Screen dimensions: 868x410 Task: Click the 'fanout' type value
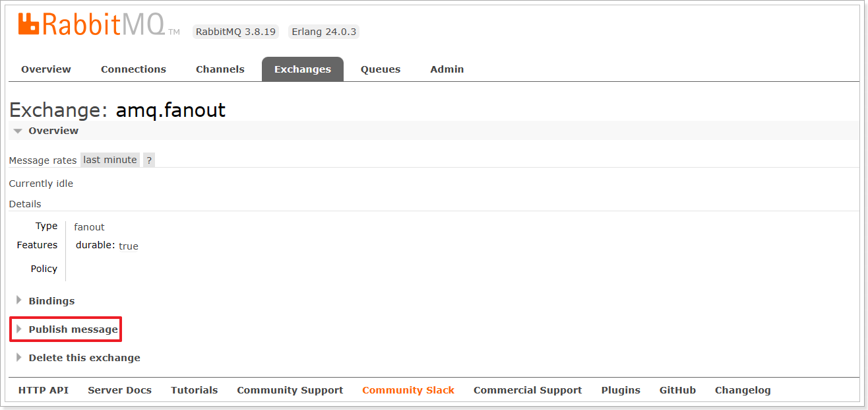tap(89, 227)
